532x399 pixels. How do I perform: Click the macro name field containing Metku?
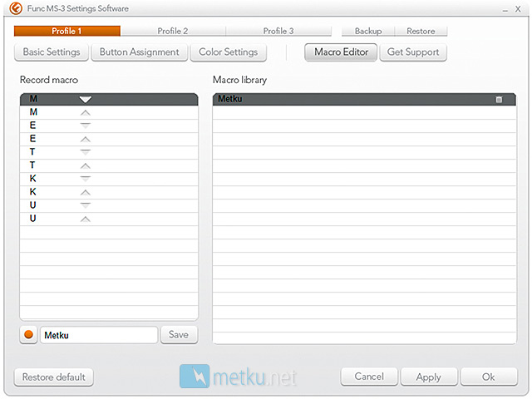(99, 335)
